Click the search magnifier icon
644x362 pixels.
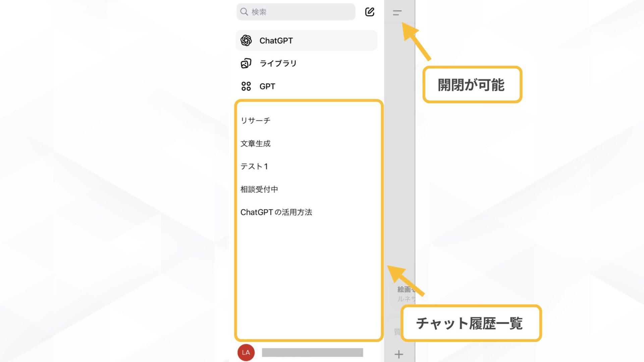pyautogui.click(x=244, y=12)
